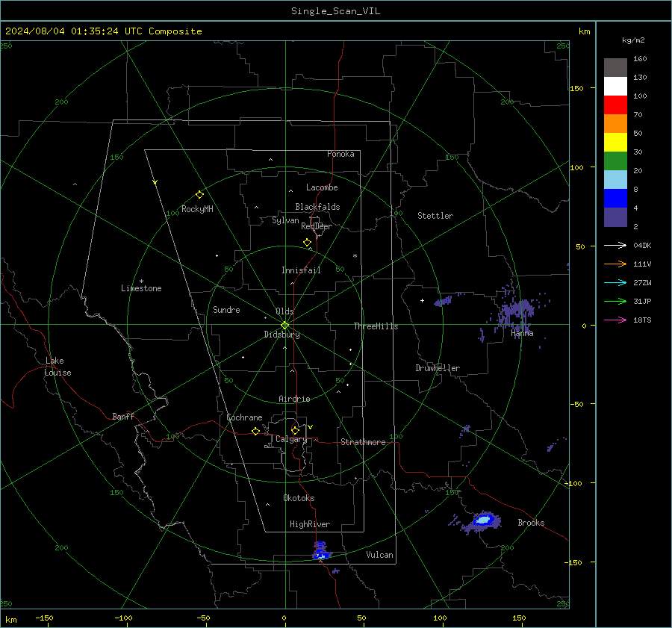
Task: Click the Strathmore label
Action: click(363, 442)
